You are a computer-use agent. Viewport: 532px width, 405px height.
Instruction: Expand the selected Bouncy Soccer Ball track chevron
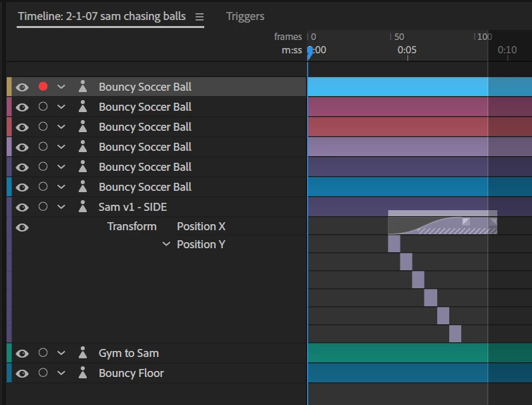tap(61, 87)
